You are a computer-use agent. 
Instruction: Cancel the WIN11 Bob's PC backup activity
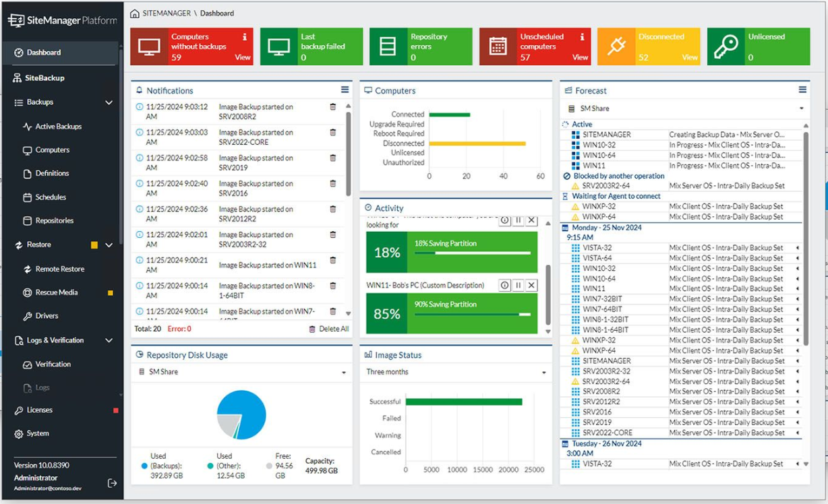pos(531,286)
